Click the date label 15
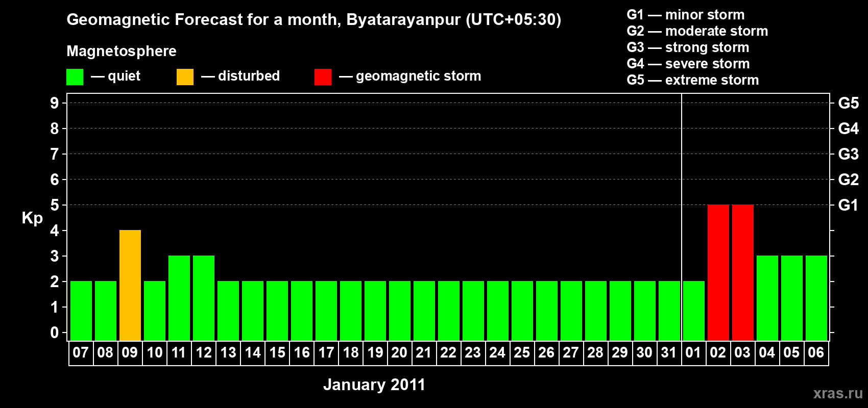 pyautogui.click(x=277, y=352)
